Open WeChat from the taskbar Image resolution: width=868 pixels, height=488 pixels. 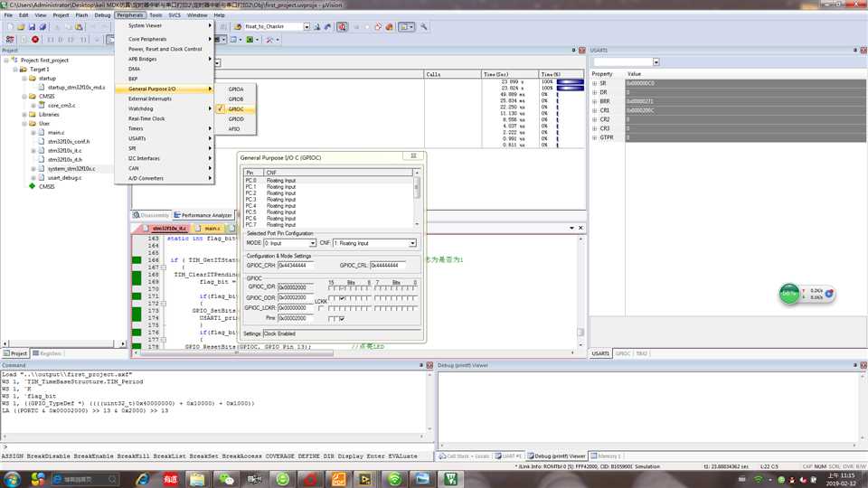click(x=226, y=479)
